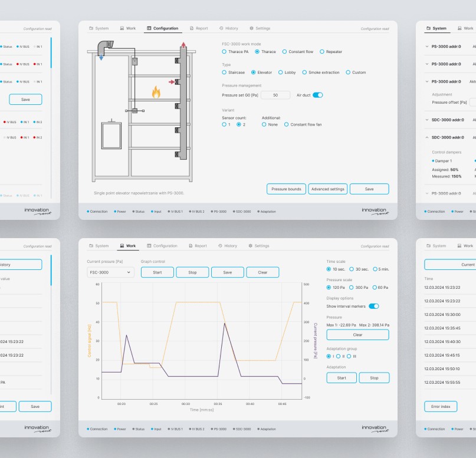The image size is (476, 458).
Task: Stop the adaptation process
Action: (374, 378)
